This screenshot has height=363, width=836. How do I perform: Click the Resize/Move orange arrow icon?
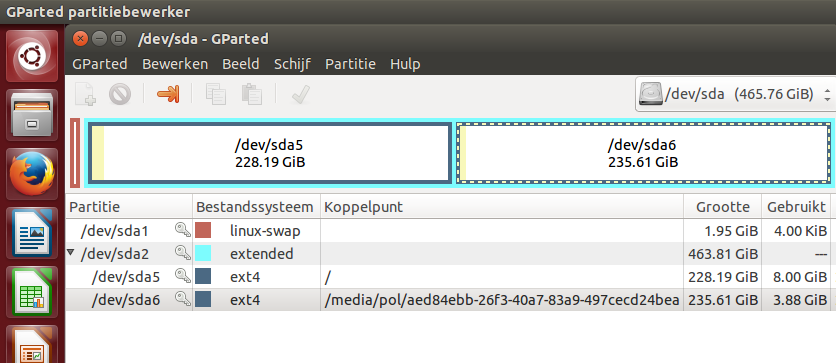167,94
